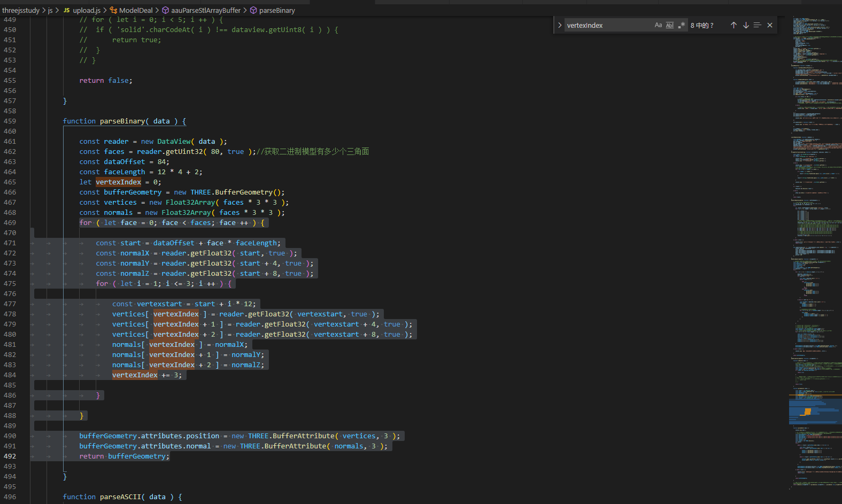This screenshot has height=504, width=842.
Task: Click 'const dataOffset = 84;' line
Action: [x=125, y=161]
